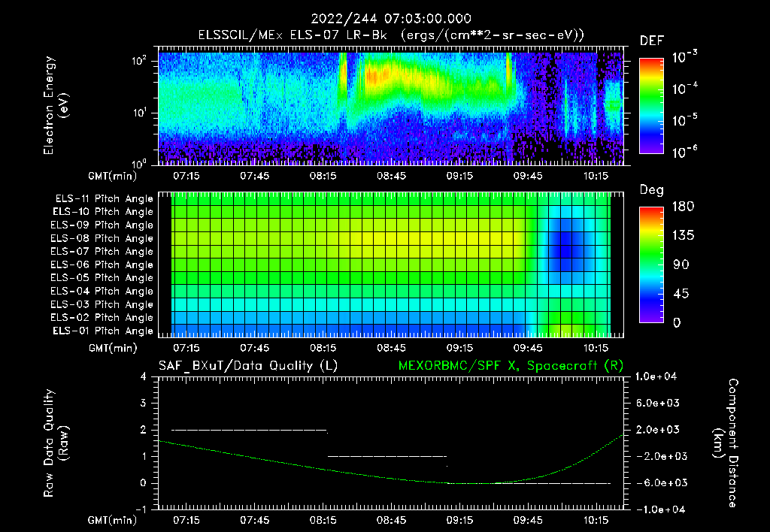The width and height of the screenshot is (770, 532).
Task: Select the ELS-08 Pitch Angle row label
Action: pos(102,238)
